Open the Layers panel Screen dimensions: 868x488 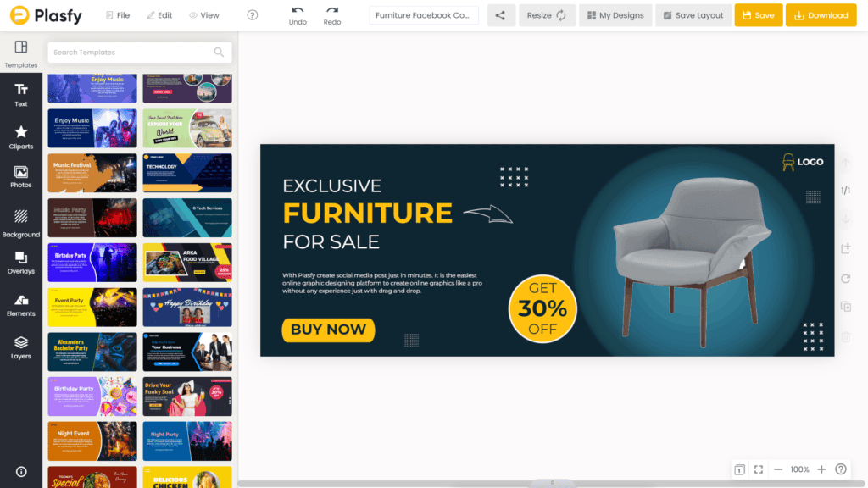tap(21, 347)
